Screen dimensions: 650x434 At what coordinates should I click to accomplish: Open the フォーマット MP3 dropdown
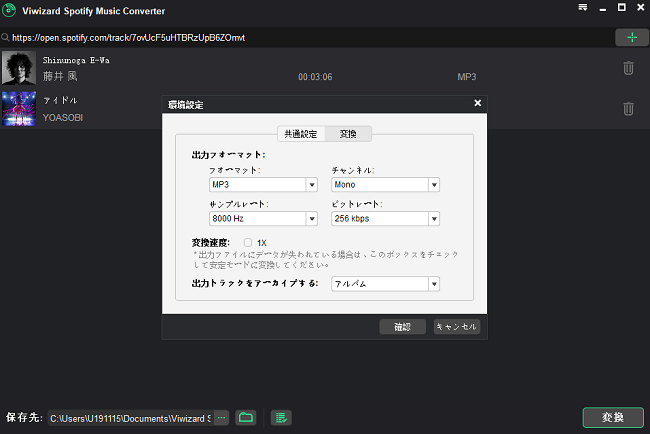click(x=263, y=184)
